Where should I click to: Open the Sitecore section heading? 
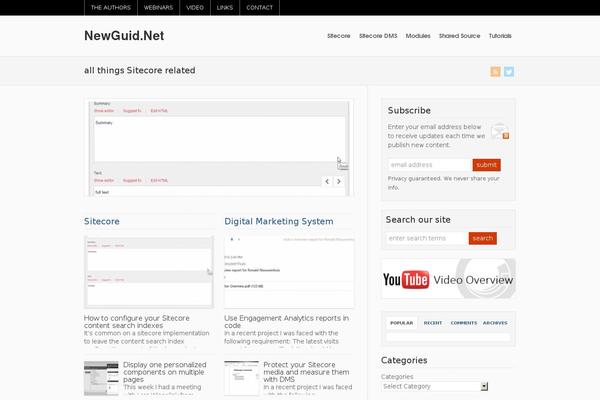102,221
